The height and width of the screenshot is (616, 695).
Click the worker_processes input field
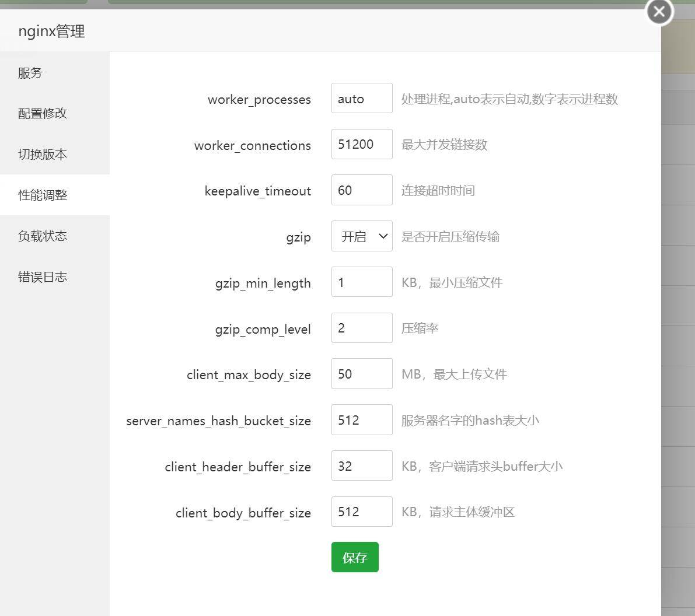pos(361,98)
